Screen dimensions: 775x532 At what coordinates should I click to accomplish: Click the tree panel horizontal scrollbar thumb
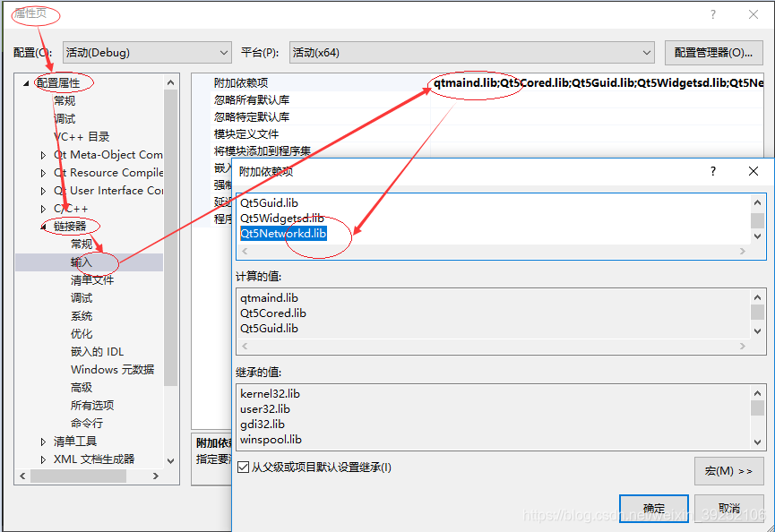click(x=78, y=476)
